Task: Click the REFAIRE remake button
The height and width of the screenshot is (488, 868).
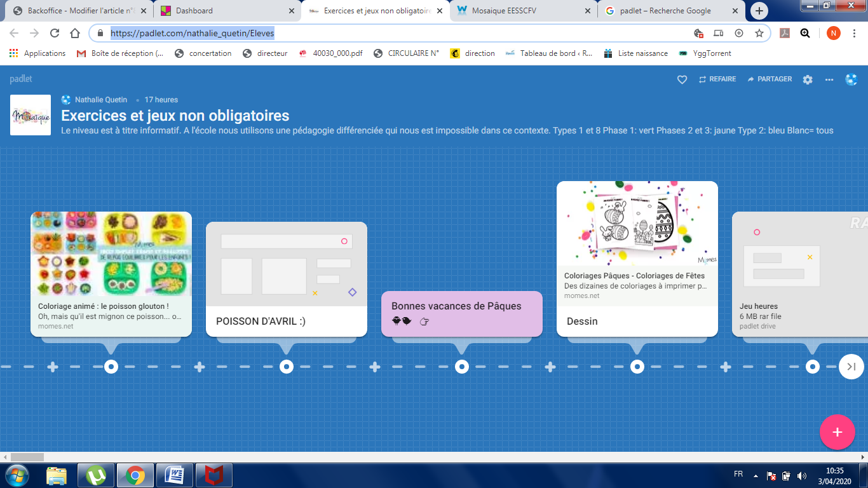Action: click(x=717, y=79)
